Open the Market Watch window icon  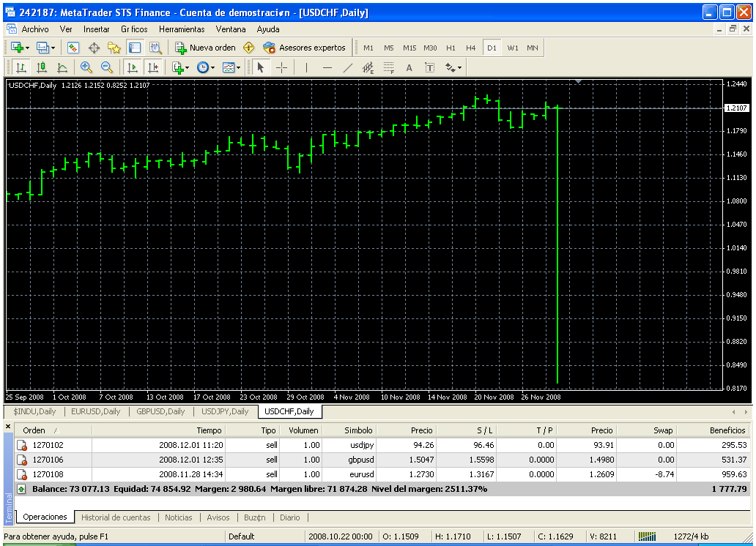click(x=73, y=48)
